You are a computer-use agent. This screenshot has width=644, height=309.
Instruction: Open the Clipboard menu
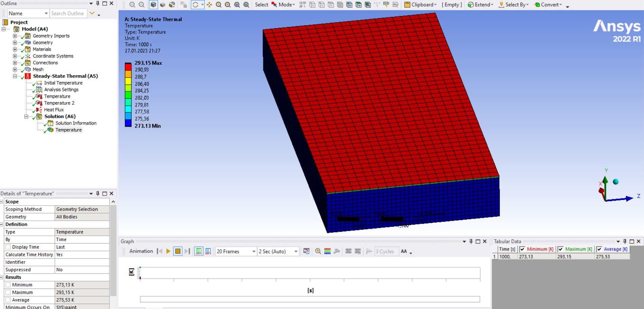[x=420, y=5]
